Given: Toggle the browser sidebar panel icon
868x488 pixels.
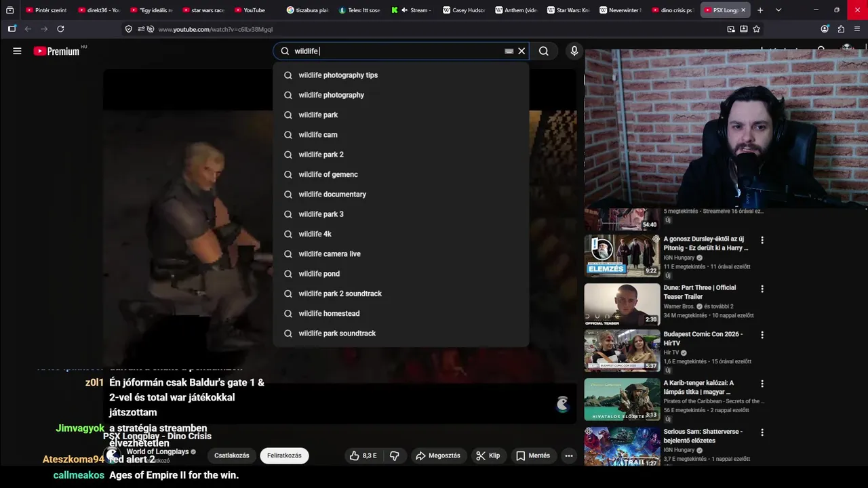Looking at the screenshot, I should 12,29.
